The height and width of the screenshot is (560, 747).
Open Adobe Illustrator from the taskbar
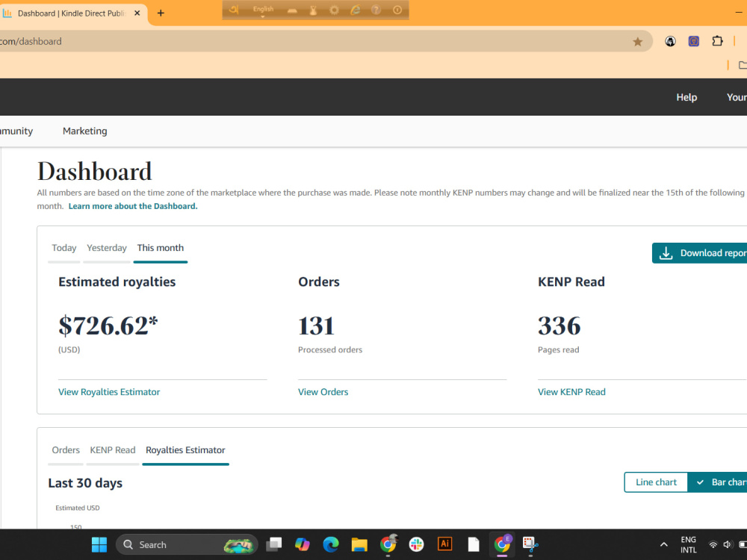click(x=444, y=544)
